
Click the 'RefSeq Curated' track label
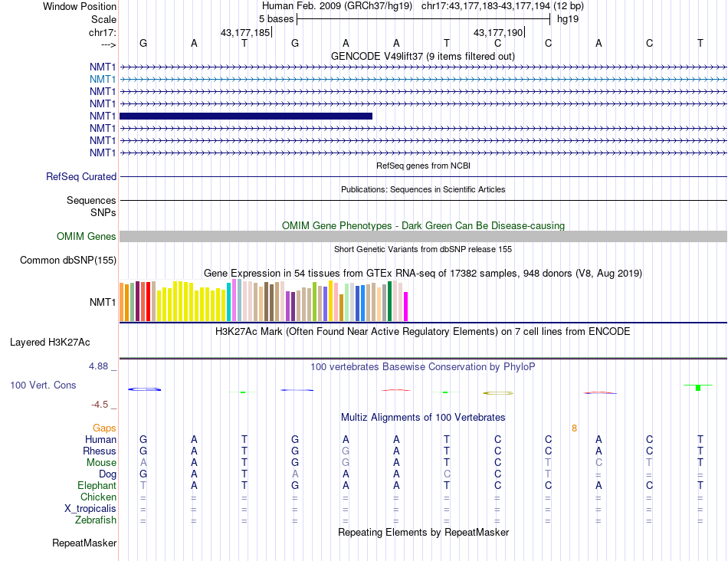click(x=80, y=176)
